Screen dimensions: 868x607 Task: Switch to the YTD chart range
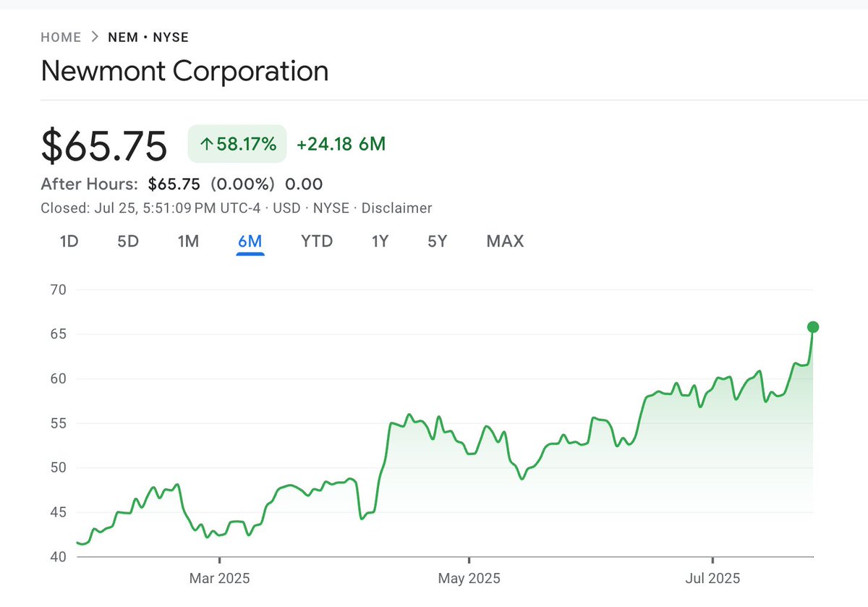point(317,241)
